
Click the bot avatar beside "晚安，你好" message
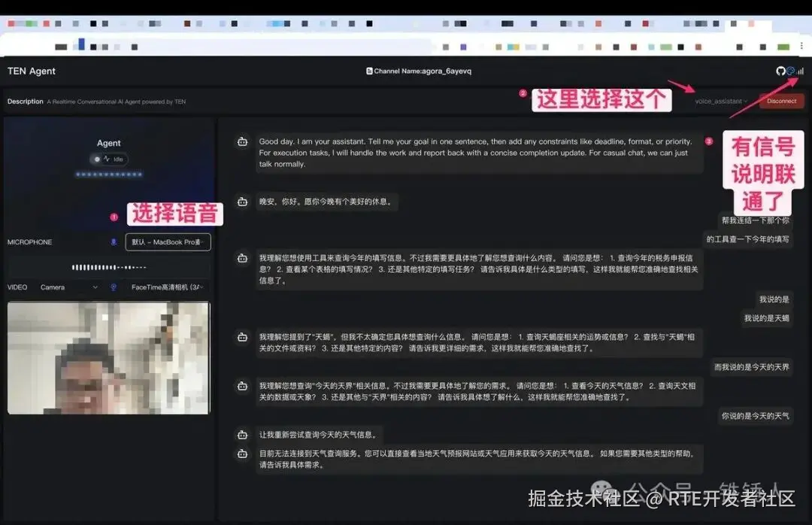(242, 202)
